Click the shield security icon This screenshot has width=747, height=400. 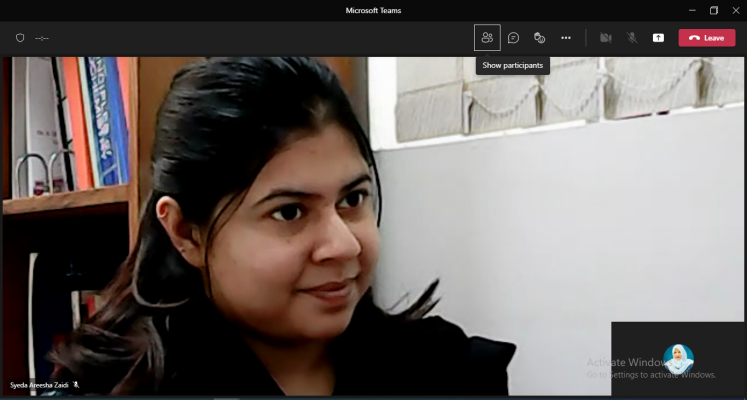point(19,38)
